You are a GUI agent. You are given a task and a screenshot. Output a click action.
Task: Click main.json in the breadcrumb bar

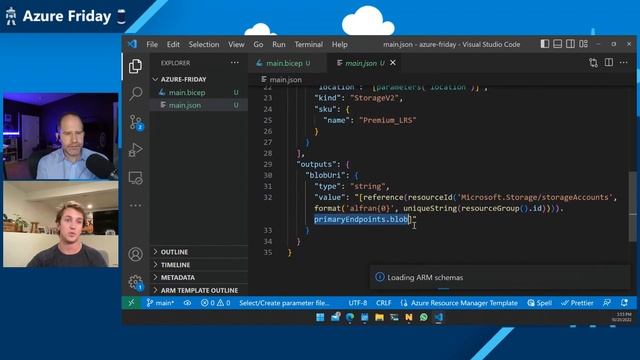pyautogui.click(x=282, y=80)
